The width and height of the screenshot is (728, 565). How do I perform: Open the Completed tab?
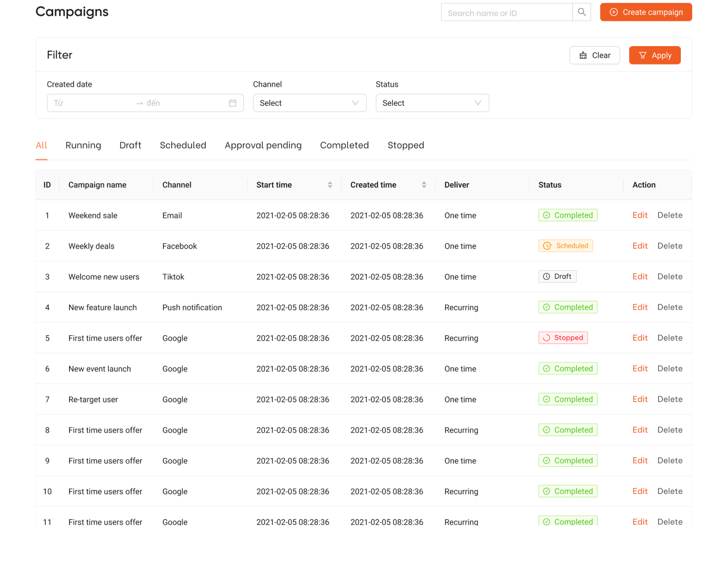pos(345,145)
